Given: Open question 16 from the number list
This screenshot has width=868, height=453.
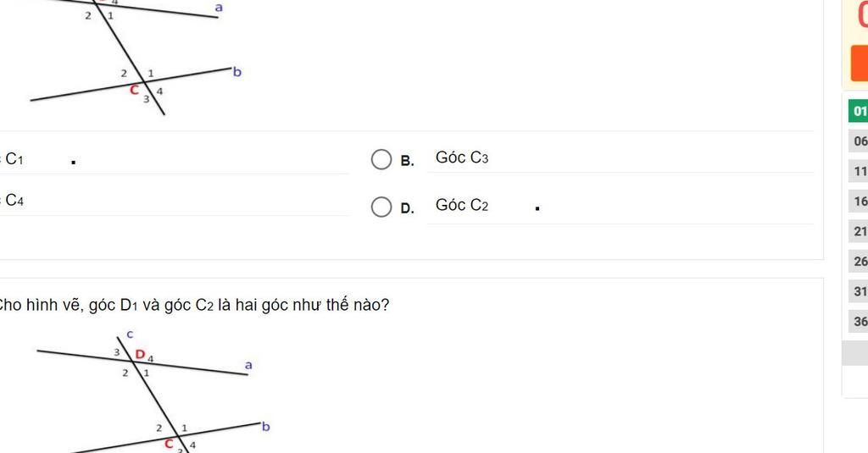Looking at the screenshot, I should pyautogui.click(x=860, y=202).
